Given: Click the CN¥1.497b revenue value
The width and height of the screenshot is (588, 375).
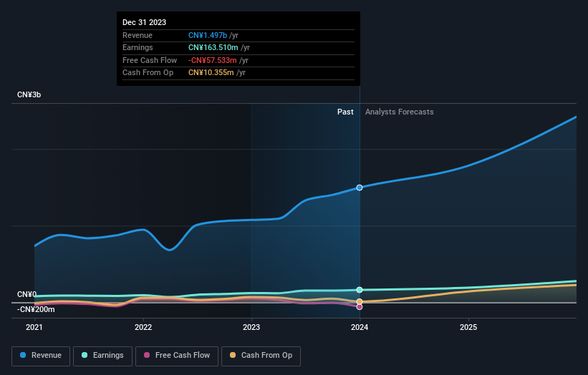Looking at the screenshot, I should tap(208, 35).
